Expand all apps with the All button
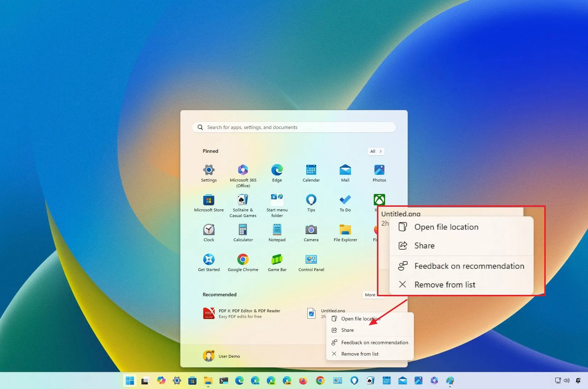 (x=376, y=151)
